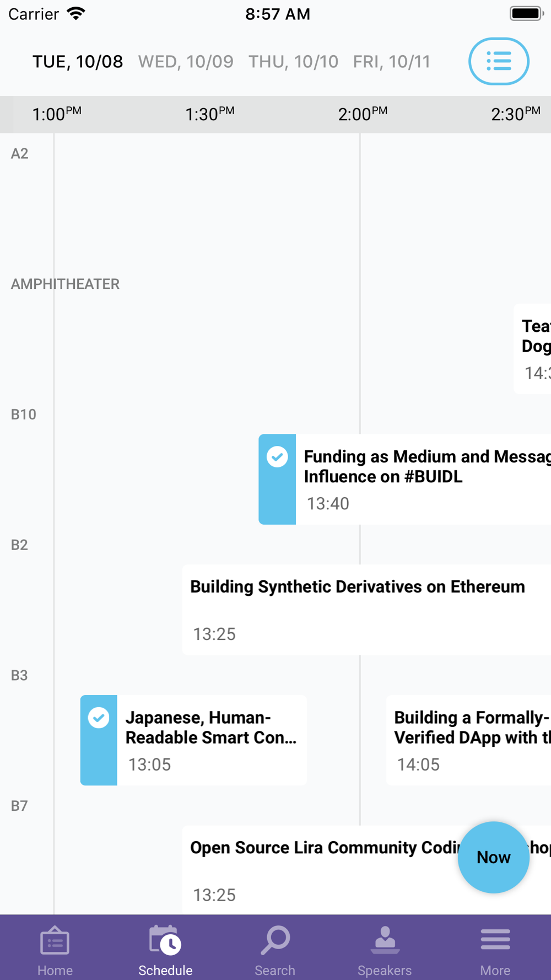This screenshot has height=980, width=551.
Task: Open the partially visible Amphitheater 14:30 session
Action: [534, 348]
